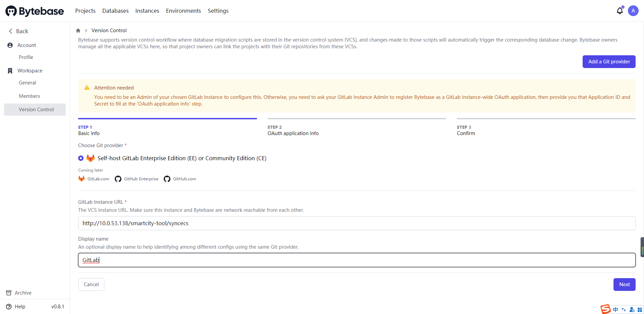Click the Attention needed warning icon
The height and width of the screenshot is (314, 644).
87,88
